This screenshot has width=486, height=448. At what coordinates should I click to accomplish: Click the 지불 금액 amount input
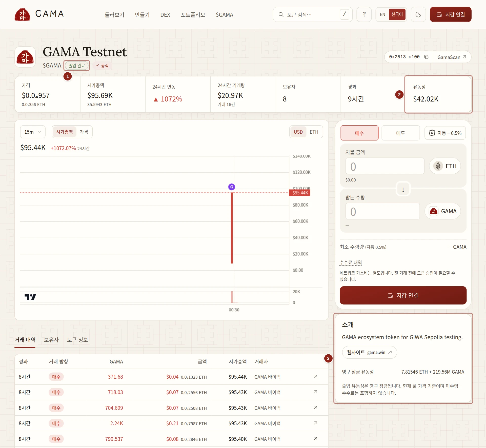click(x=385, y=166)
